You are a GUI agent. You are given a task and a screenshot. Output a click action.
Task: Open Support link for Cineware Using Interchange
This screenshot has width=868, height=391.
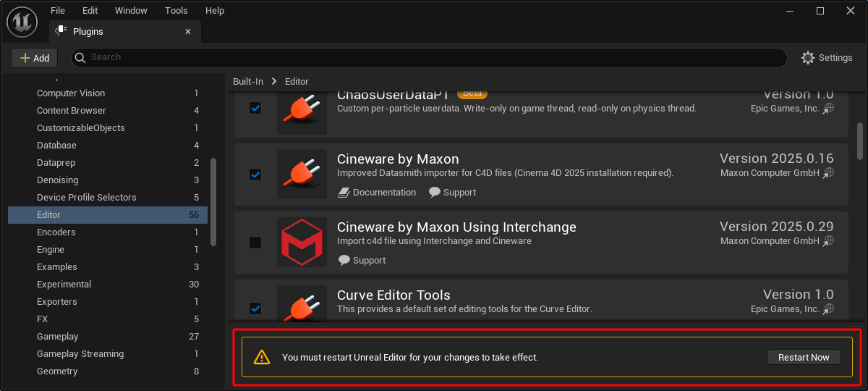click(362, 261)
